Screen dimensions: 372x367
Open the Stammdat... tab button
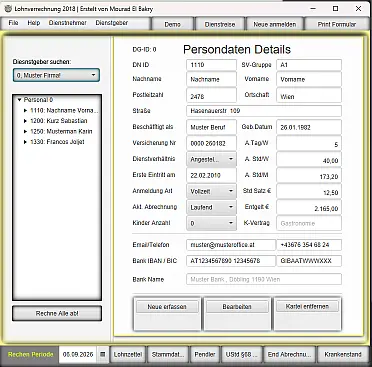pos(168,354)
